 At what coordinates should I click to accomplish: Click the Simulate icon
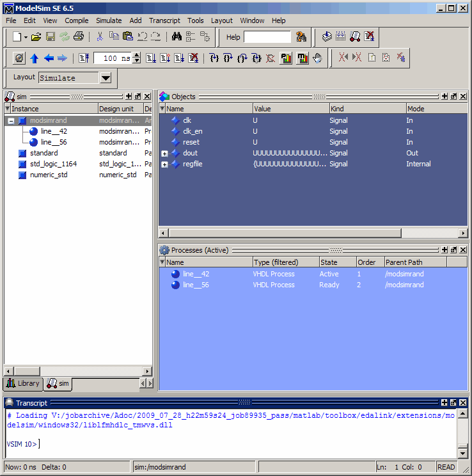pos(355,36)
